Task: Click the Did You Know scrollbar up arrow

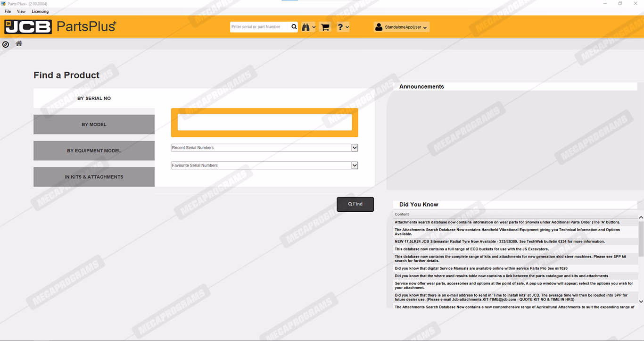Action: pyautogui.click(x=641, y=217)
